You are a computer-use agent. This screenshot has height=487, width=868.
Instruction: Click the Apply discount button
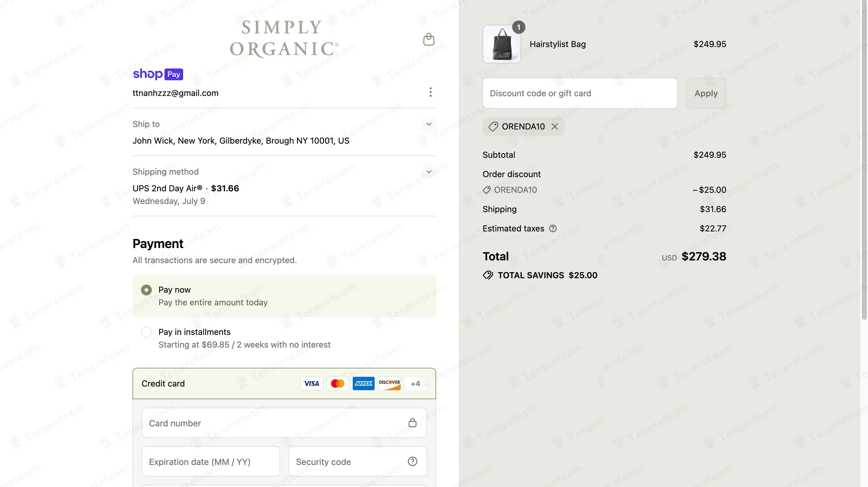pos(706,93)
